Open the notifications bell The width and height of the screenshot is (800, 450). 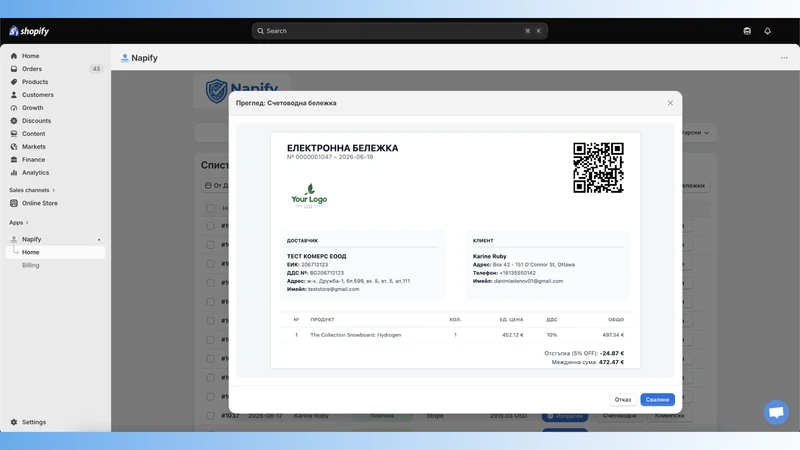coord(767,31)
